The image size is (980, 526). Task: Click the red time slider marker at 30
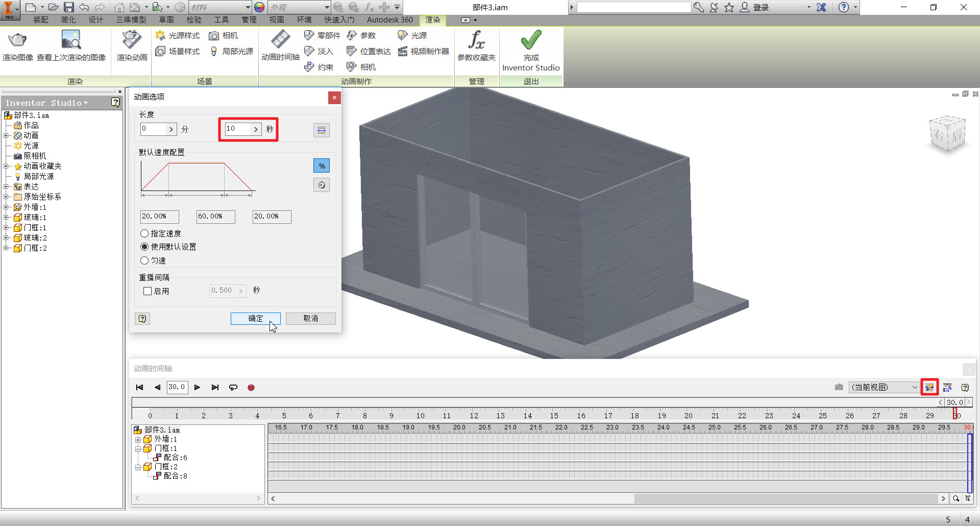pyautogui.click(x=954, y=413)
